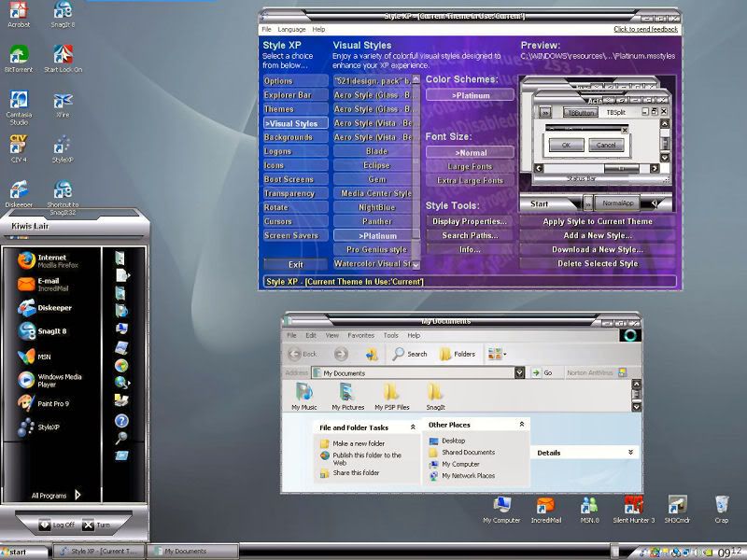Launch Mozilla Firefox from the Start menu
This screenshot has height=560, width=747.
coord(49,260)
